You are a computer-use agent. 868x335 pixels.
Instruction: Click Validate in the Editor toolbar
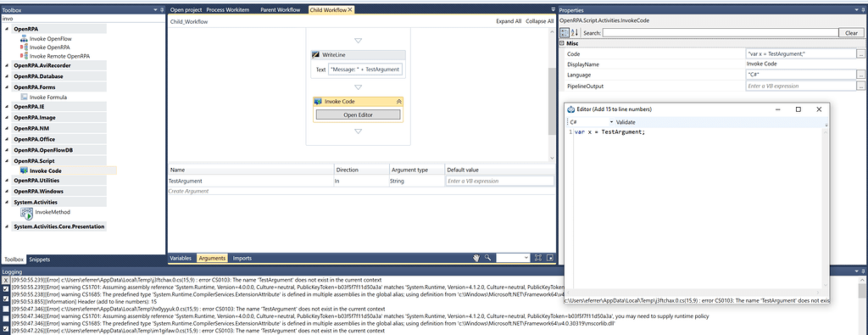[626, 122]
